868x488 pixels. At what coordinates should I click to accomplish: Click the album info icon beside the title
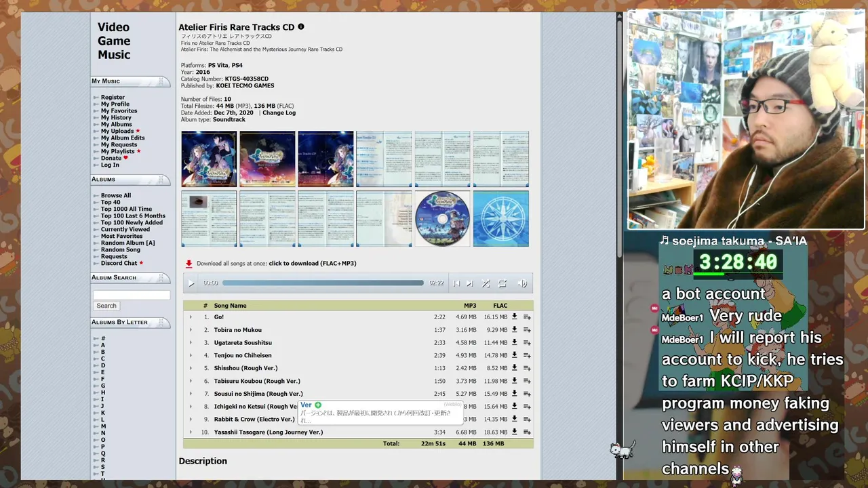(x=301, y=27)
